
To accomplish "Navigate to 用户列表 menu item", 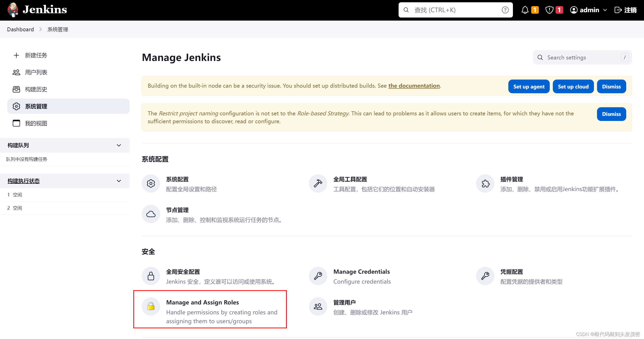I will click(36, 72).
